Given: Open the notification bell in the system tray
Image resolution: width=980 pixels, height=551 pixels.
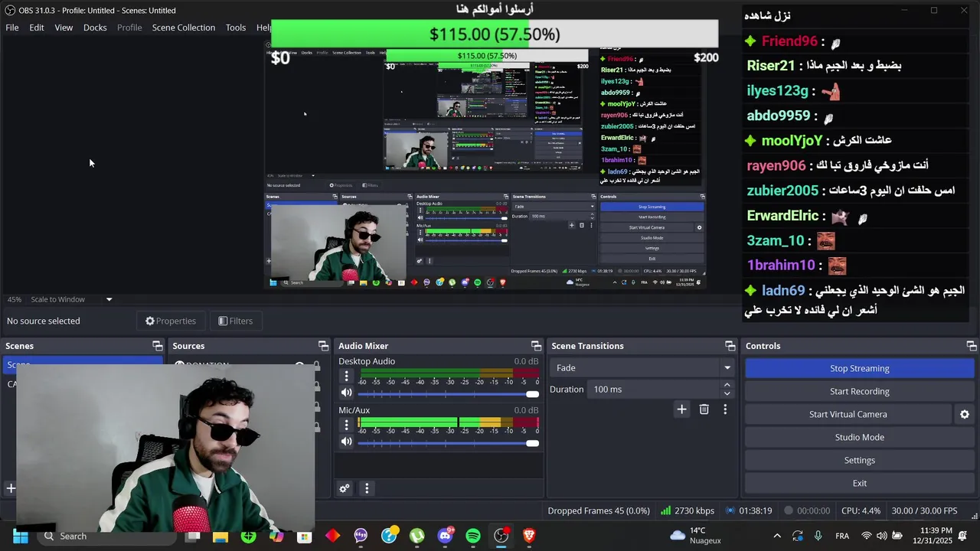Looking at the screenshot, I should click(963, 536).
